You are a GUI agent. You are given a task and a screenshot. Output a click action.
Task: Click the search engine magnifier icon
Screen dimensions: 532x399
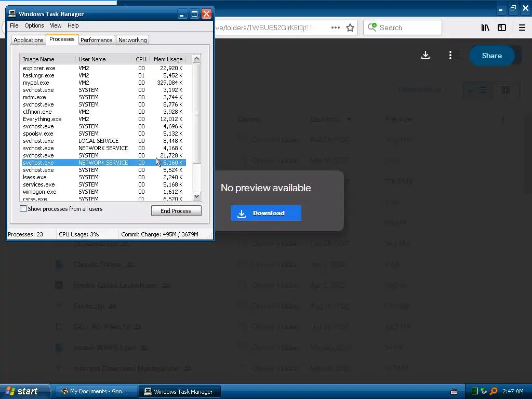pyautogui.click(x=372, y=27)
